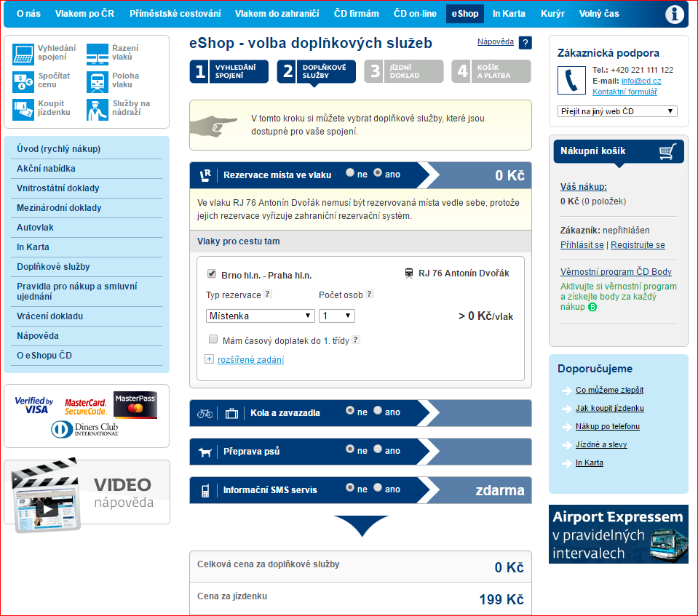Viewport: 698px width, 616px height.
Task: Enable Mám časový doplatek do 1. třídy
Action: coord(213,339)
